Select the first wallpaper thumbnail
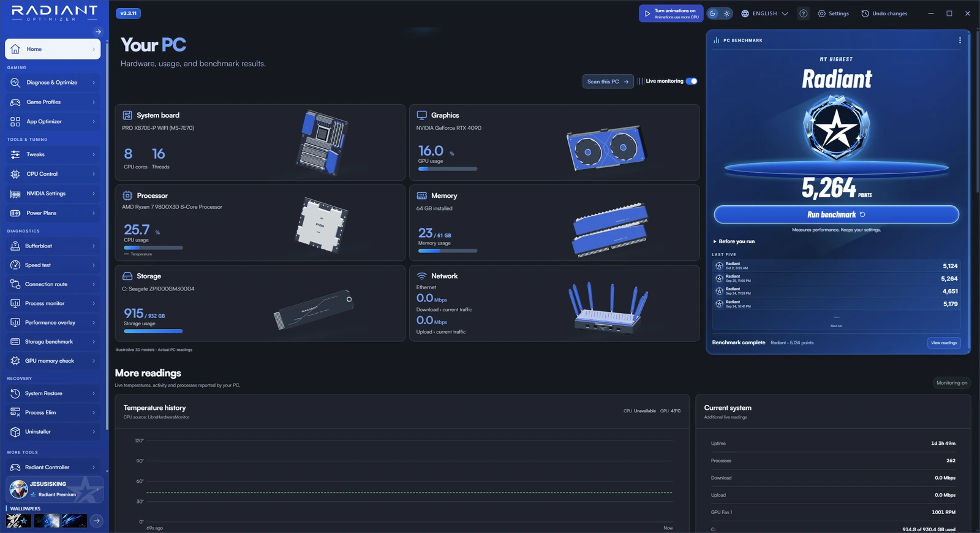Image resolution: width=980 pixels, height=533 pixels. (x=18, y=521)
